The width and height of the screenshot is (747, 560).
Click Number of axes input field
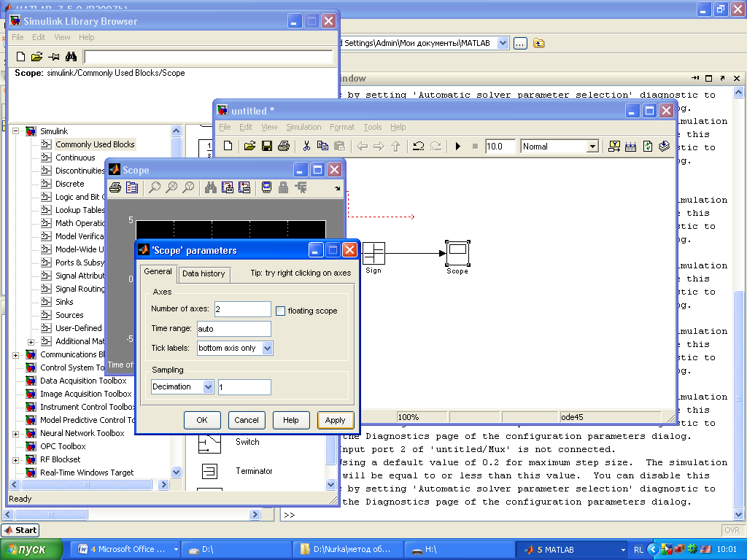click(x=243, y=309)
